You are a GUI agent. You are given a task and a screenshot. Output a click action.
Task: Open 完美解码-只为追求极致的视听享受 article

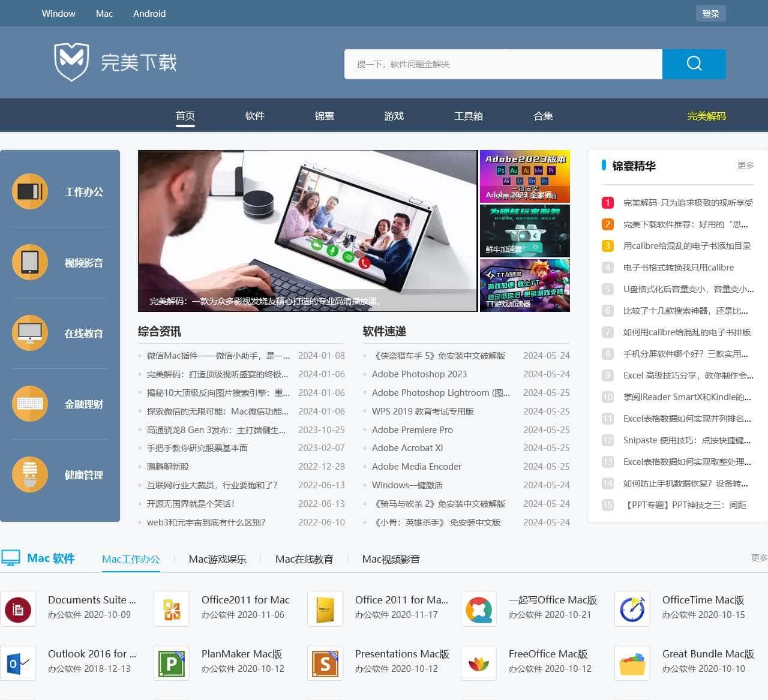(x=688, y=203)
